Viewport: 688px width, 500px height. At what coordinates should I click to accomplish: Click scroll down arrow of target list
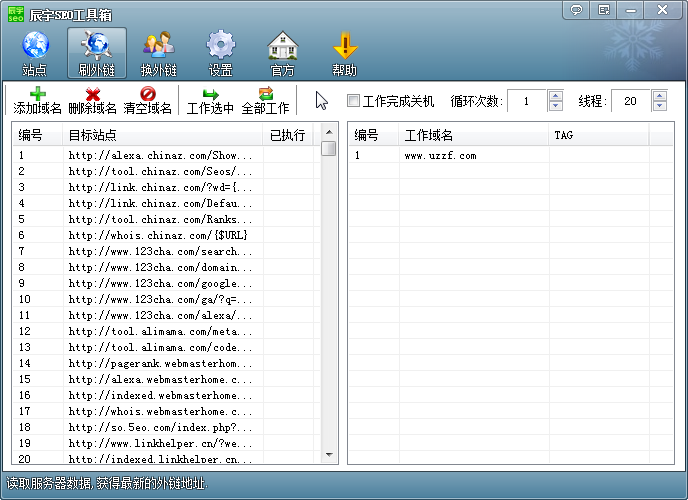[x=329, y=455]
